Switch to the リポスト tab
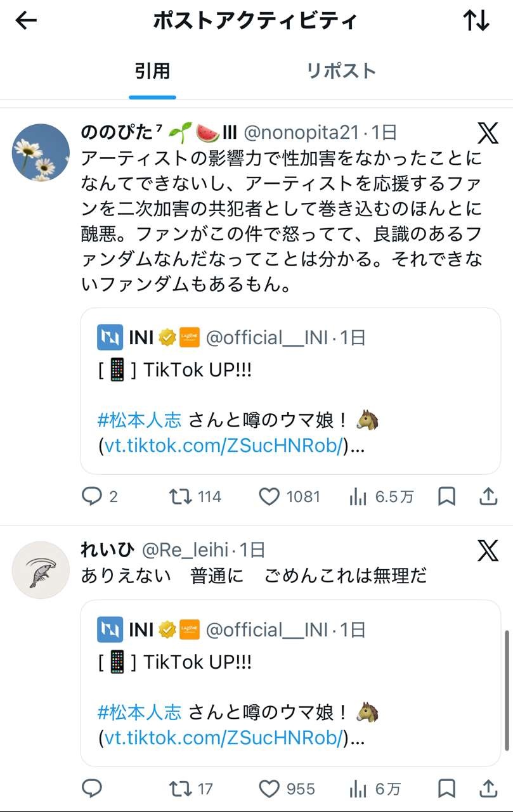 [341, 70]
